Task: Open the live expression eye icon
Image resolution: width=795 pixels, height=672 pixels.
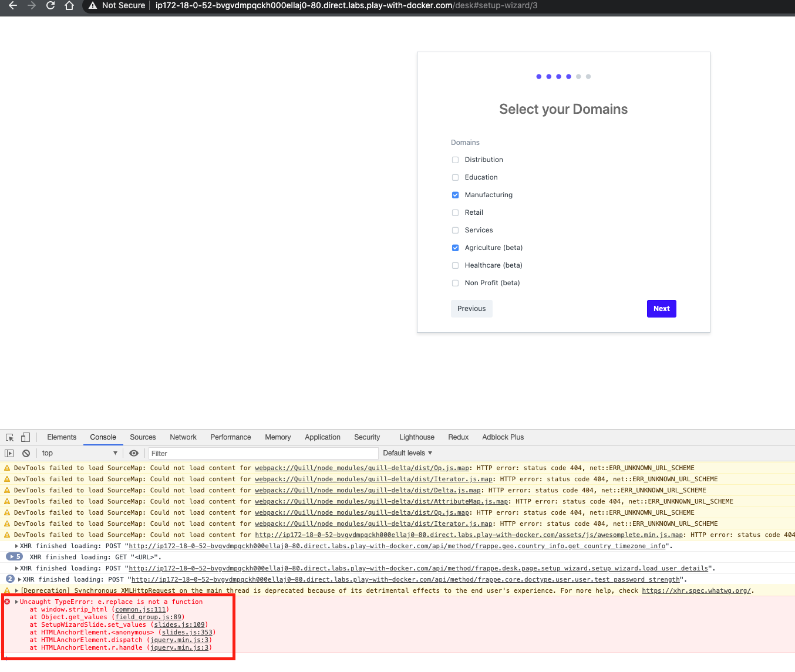Action: [134, 452]
